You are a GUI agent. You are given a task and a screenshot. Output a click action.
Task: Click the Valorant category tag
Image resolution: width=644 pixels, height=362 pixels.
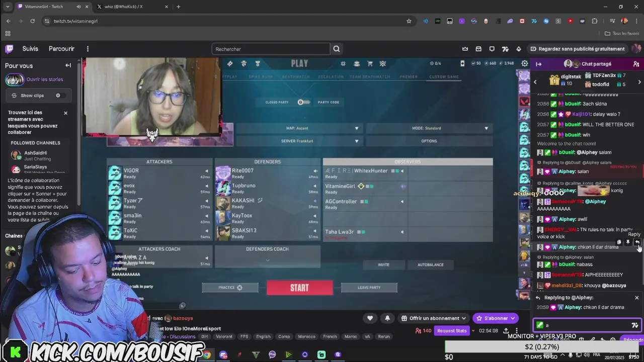(224, 336)
